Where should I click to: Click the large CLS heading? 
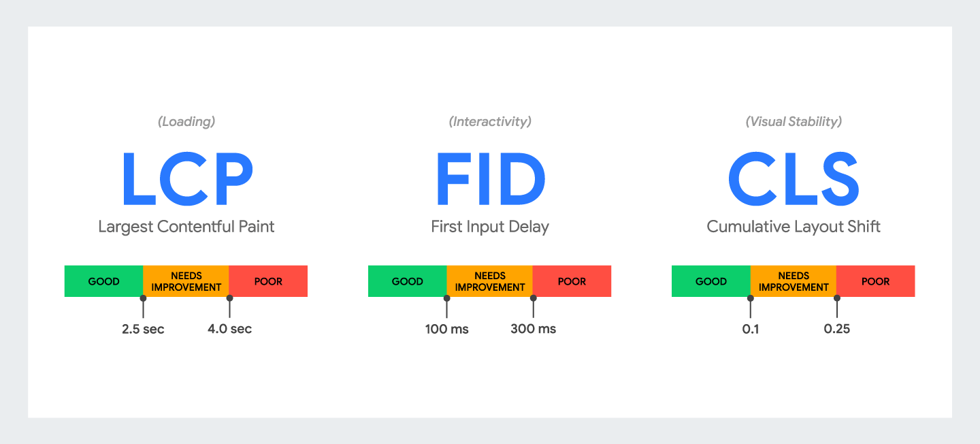click(794, 178)
